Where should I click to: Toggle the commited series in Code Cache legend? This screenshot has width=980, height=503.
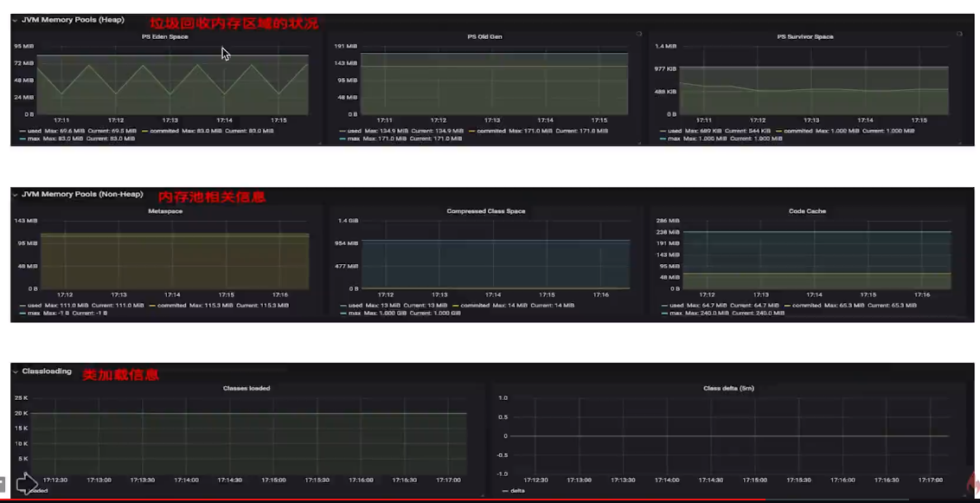(807, 306)
